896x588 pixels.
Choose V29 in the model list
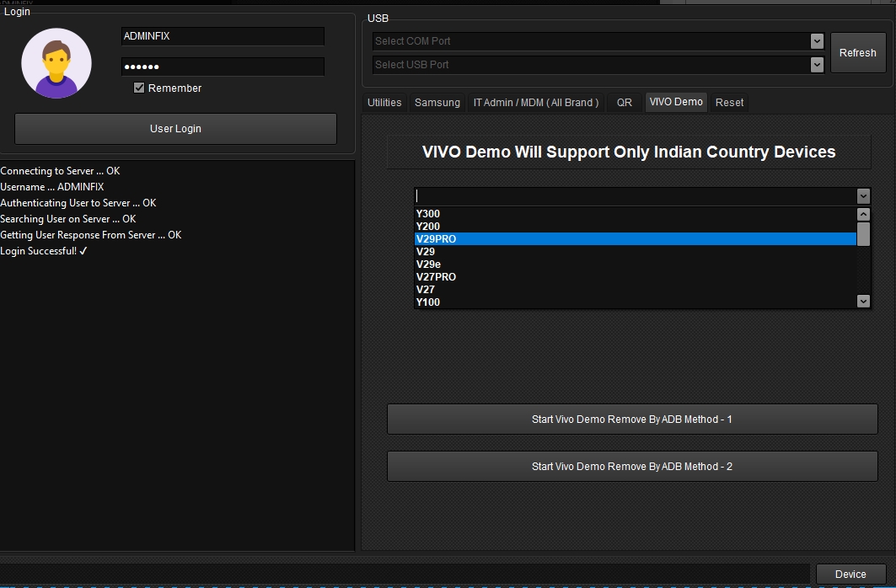coord(635,252)
